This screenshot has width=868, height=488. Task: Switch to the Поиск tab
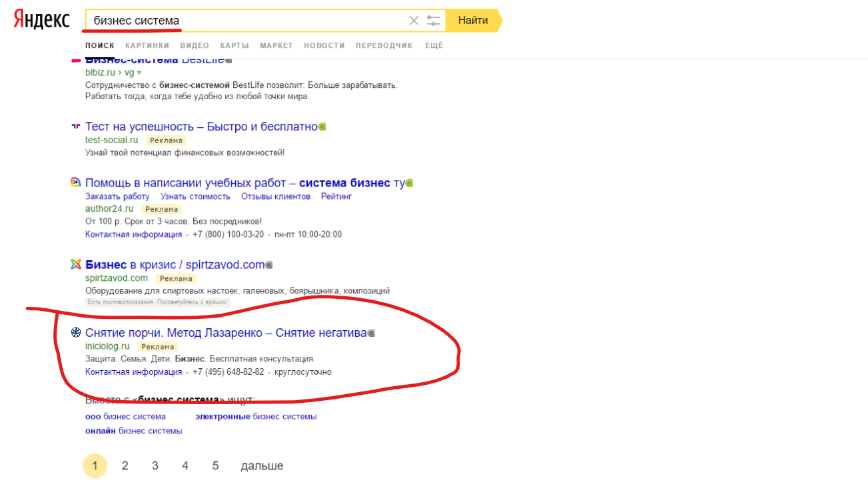(100, 45)
